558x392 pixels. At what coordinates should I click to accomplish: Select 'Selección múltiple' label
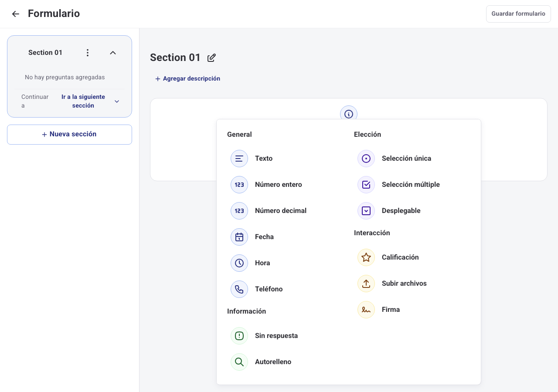tap(411, 185)
